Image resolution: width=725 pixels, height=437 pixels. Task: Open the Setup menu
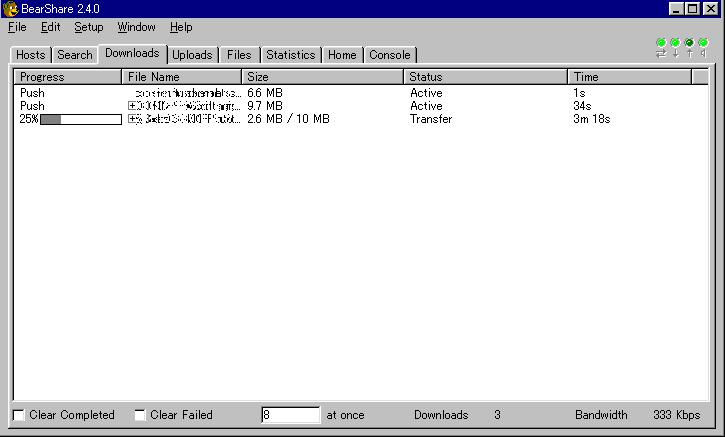pyautogui.click(x=89, y=27)
